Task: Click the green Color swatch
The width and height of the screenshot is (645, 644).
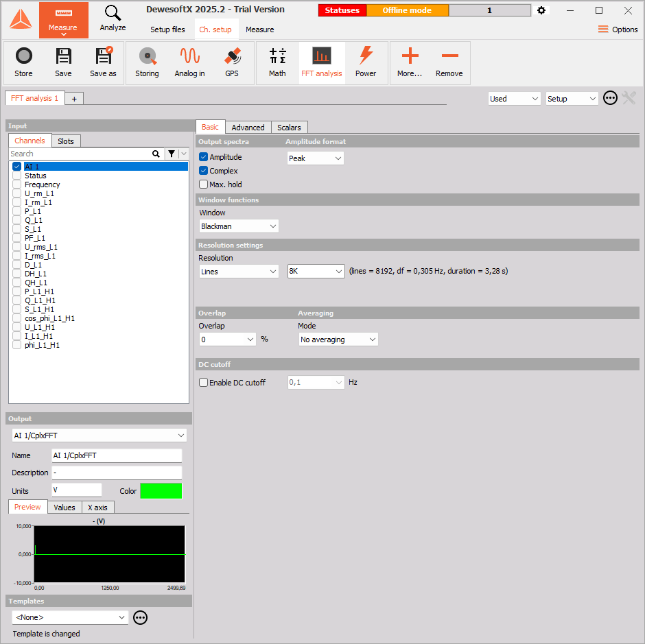Action: pyautogui.click(x=161, y=490)
